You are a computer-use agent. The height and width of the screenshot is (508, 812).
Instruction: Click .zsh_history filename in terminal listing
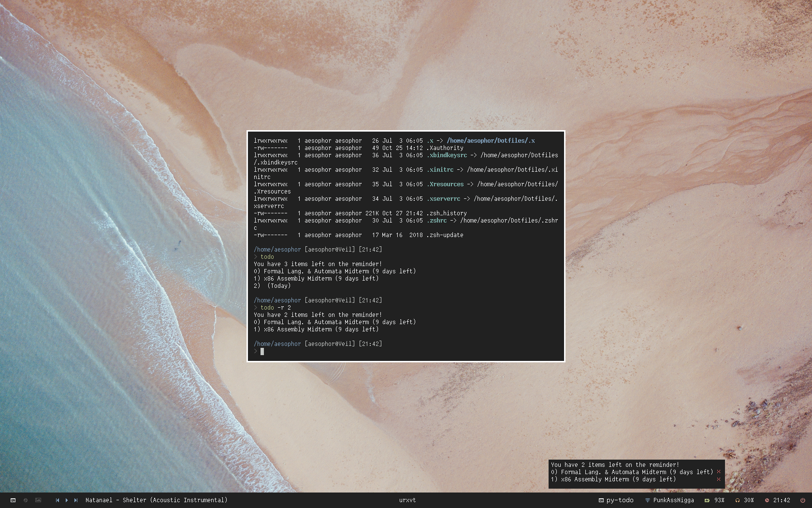(446, 213)
